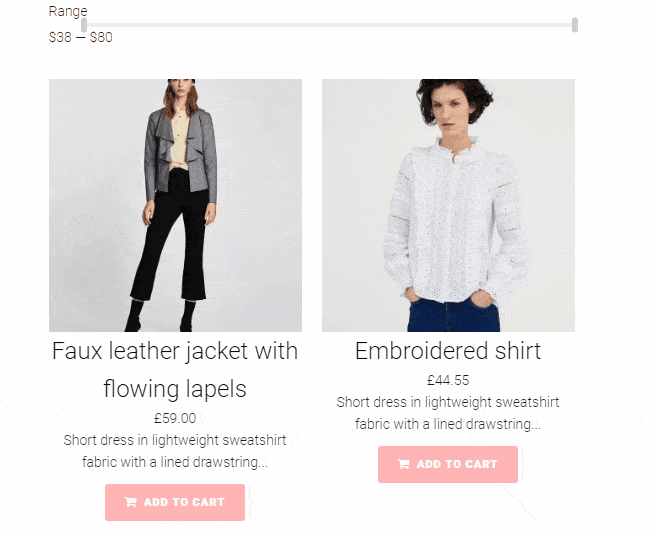Click the £44.55 price label
Screen dimensions: 650x536
(448, 380)
